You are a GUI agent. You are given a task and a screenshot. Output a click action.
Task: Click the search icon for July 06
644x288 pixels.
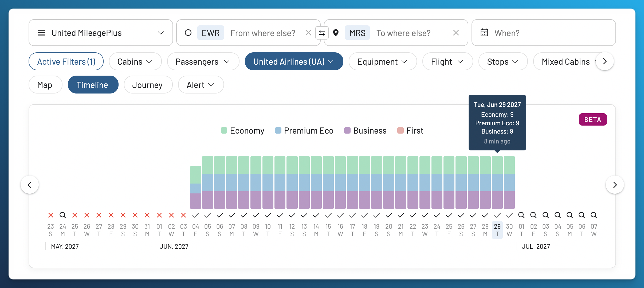[x=582, y=215]
